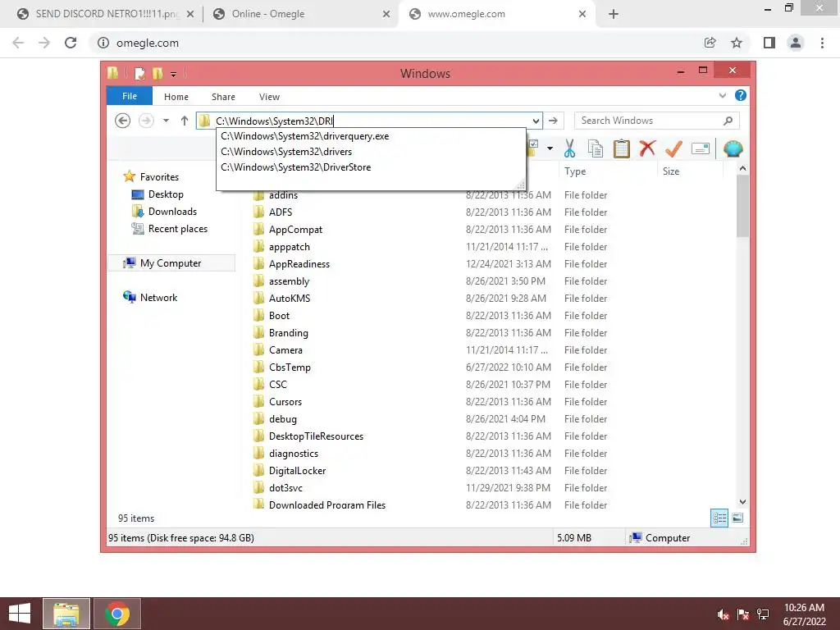Click Chrome's share this page icon
The height and width of the screenshot is (630, 840).
click(710, 43)
